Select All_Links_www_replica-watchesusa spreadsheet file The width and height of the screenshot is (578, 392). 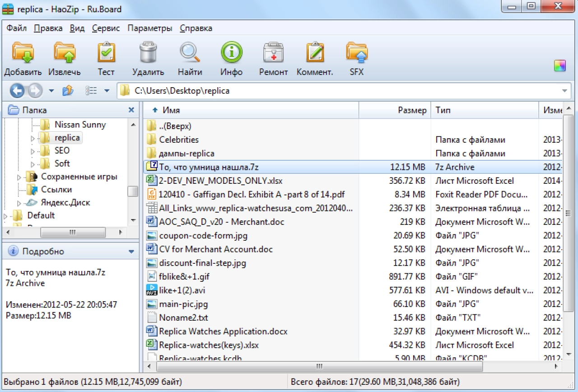coord(352,208)
